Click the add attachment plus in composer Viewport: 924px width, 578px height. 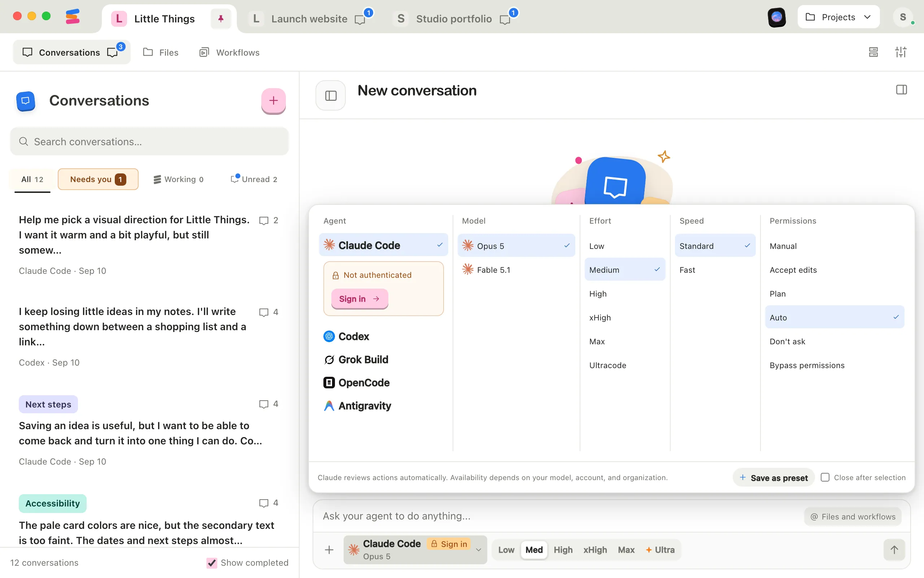click(329, 550)
